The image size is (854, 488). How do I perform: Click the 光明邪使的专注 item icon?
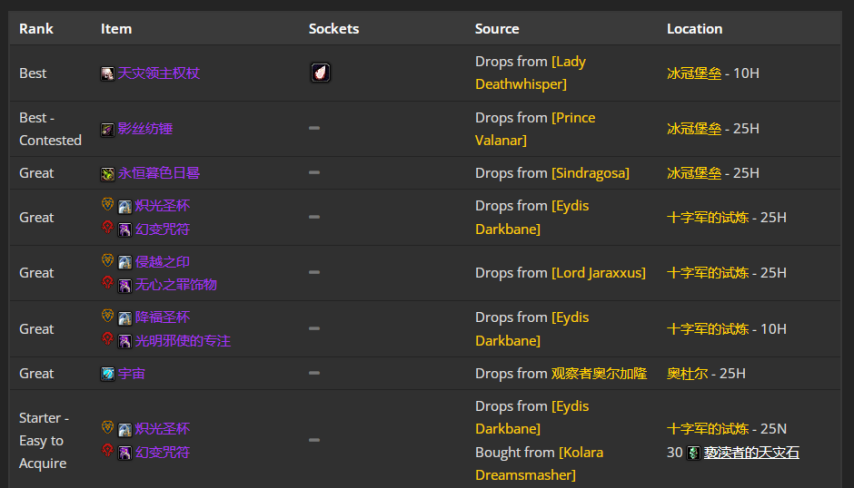point(125,341)
